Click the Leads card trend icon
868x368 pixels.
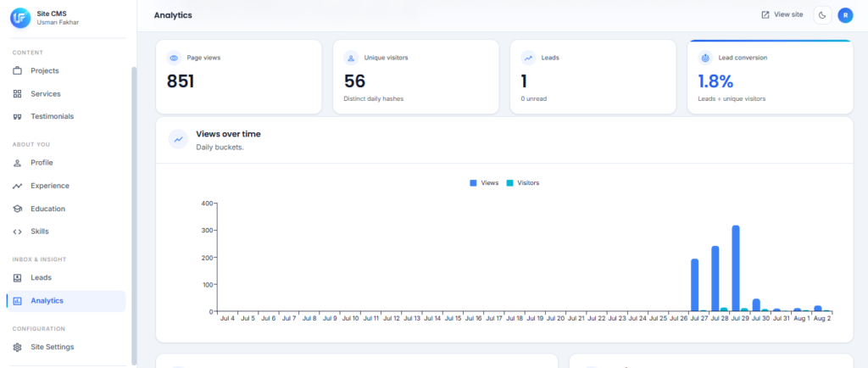(528, 58)
